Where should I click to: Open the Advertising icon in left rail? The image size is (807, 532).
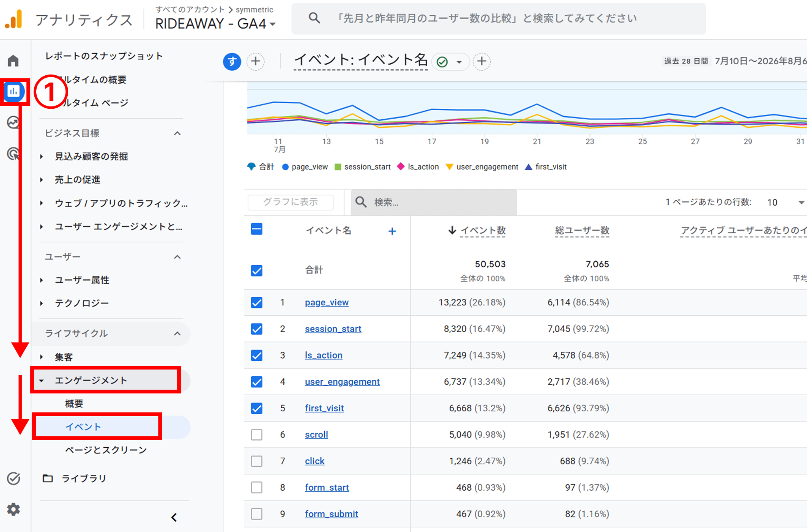coord(13,153)
